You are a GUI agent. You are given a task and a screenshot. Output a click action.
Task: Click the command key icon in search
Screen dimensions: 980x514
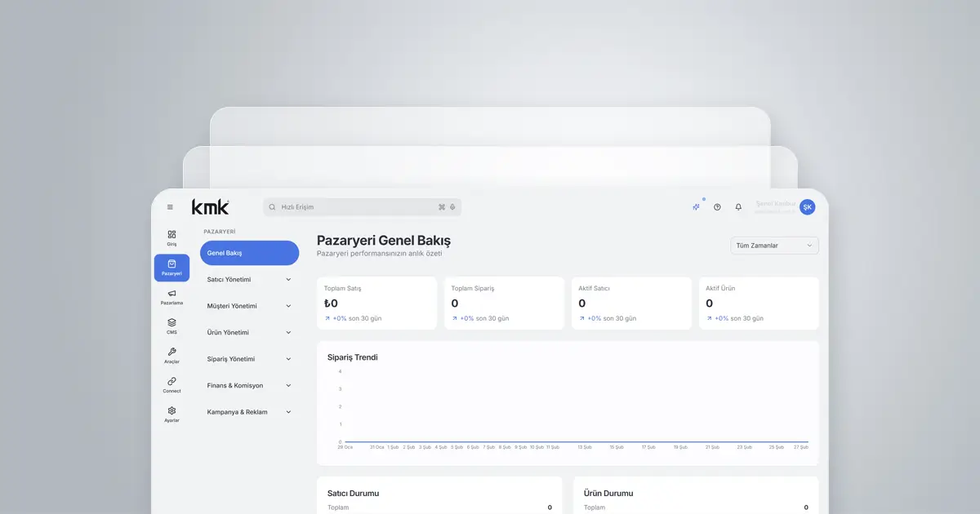coord(442,207)
